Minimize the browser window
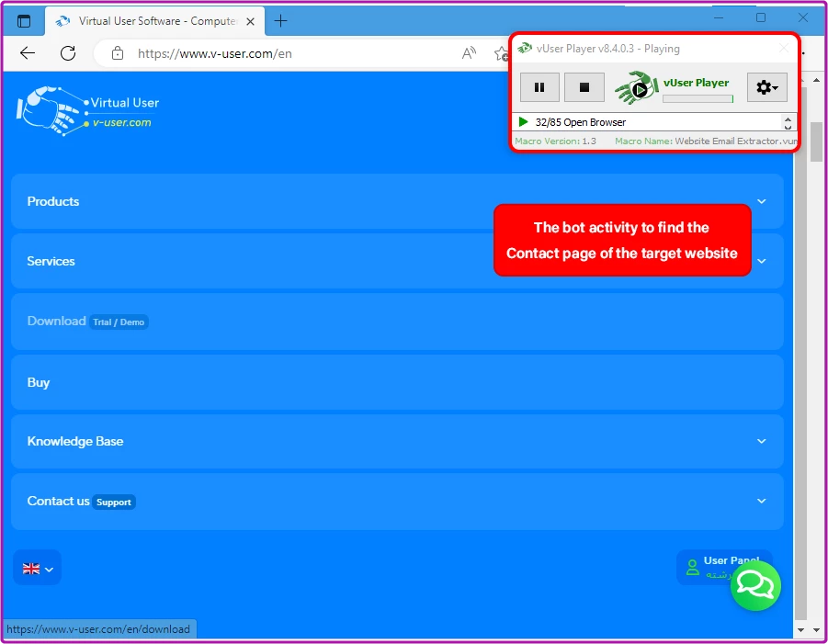 click(719, 17)
